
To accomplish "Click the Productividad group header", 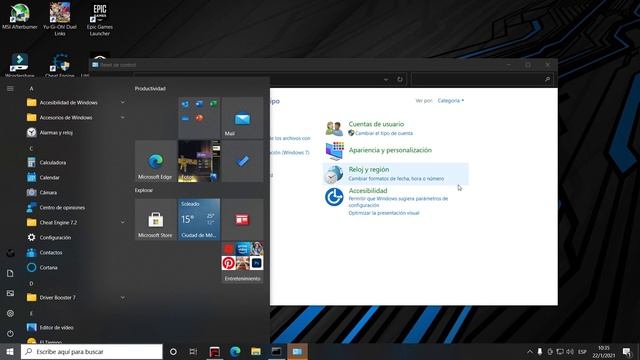I will pyautogui.click(x=150, y=89).
